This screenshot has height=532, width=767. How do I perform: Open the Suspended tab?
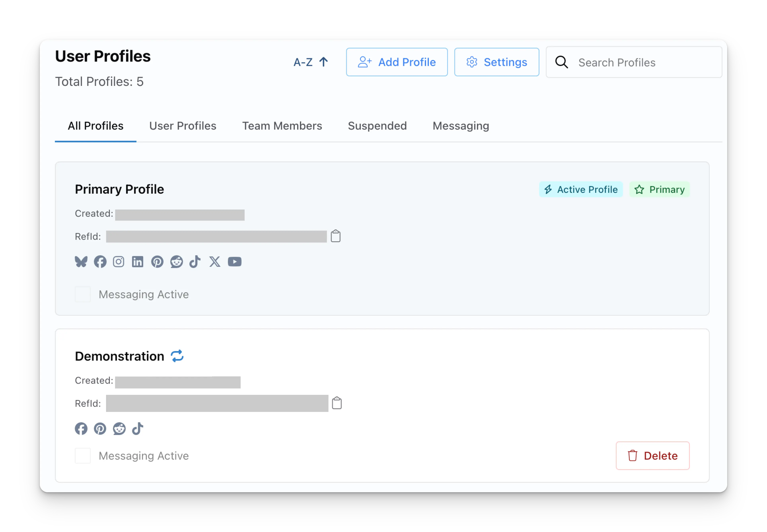point(377,126)
